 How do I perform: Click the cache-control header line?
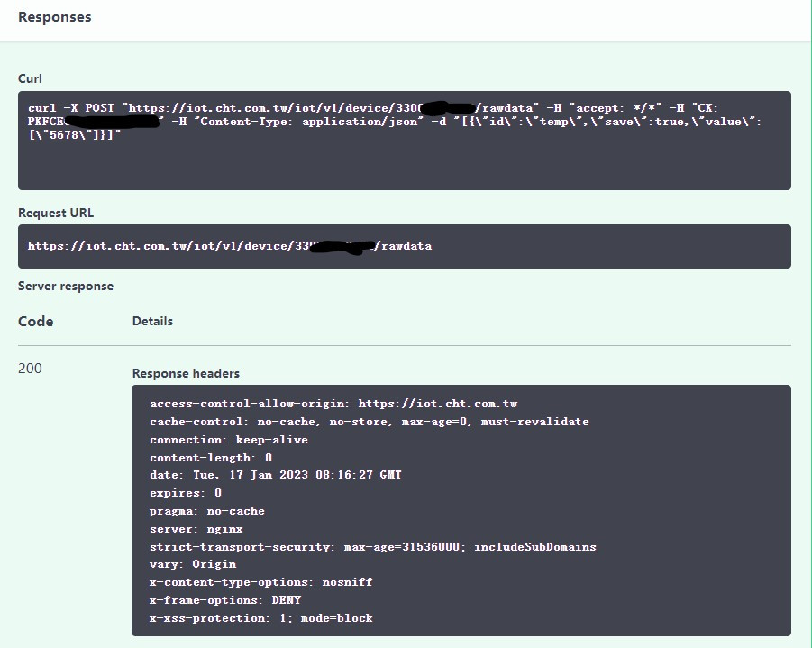pos(370,422)
